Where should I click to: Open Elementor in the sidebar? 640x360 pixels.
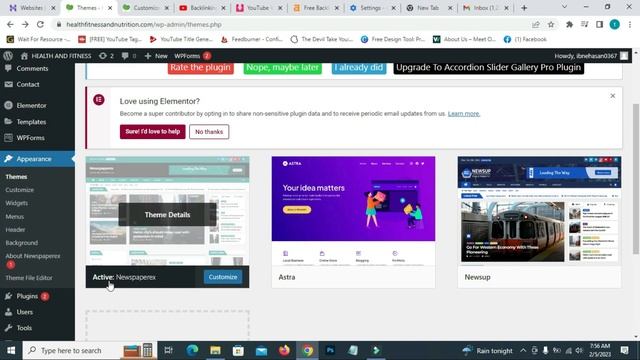31,106
